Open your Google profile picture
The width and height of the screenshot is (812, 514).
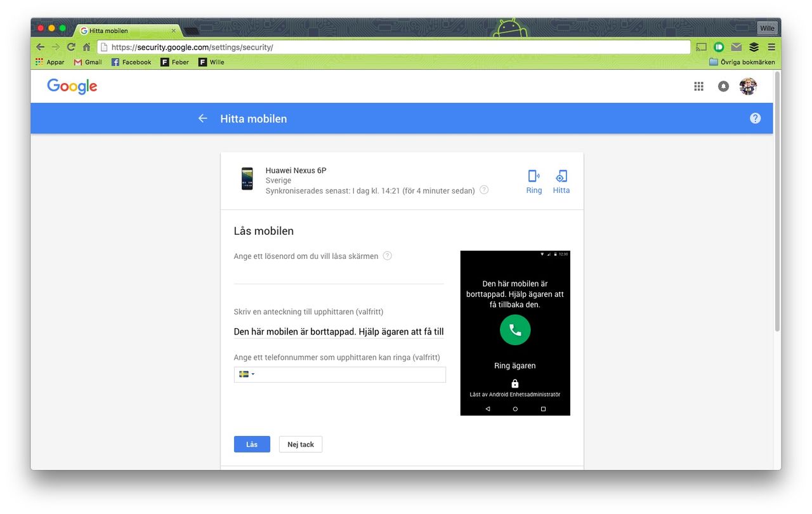tap(748, 86)
